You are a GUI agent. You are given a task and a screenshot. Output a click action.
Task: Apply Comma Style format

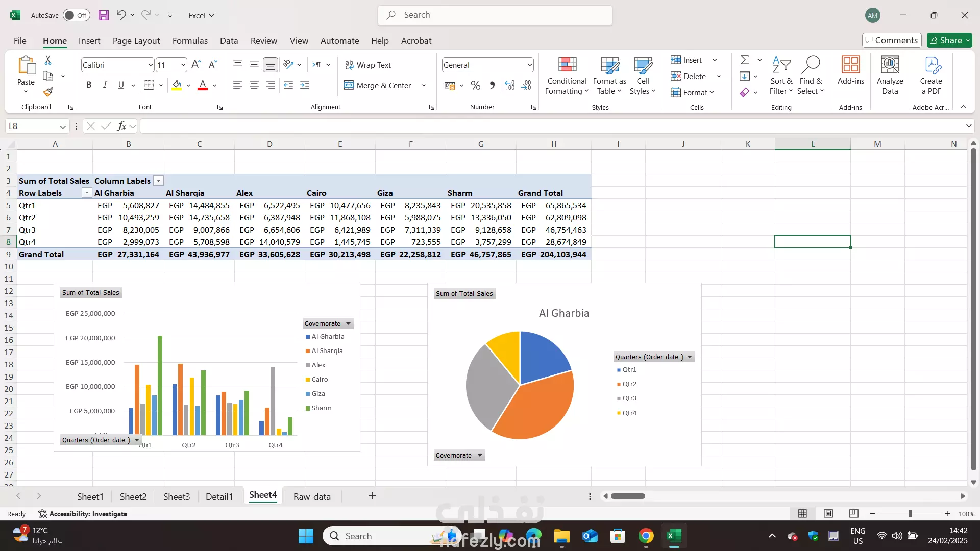tap(492, 85)
